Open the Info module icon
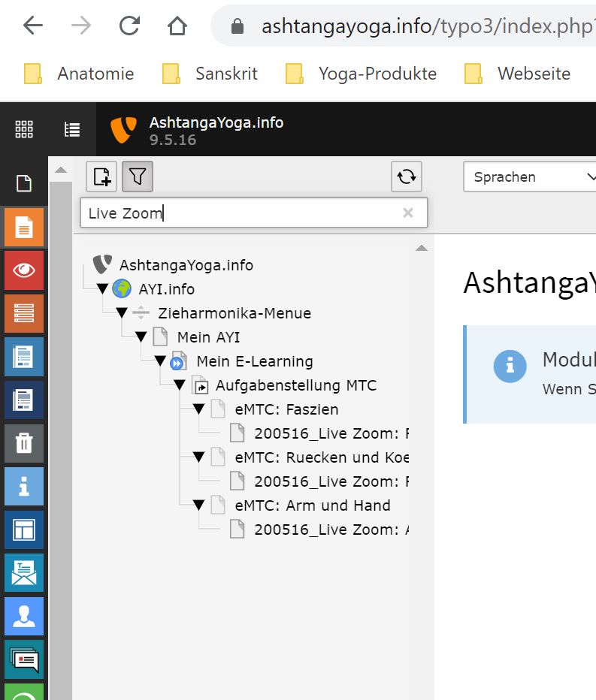 [24, 486]
